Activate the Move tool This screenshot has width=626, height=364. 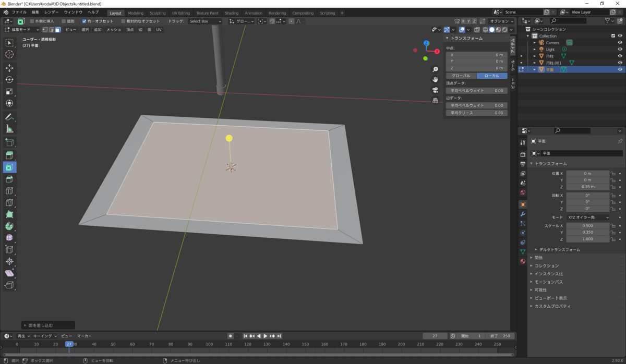tap(9, 68)
